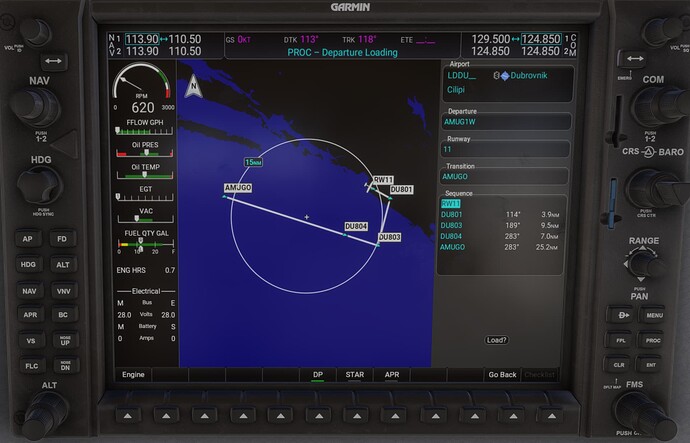Image resolution: width=690 pixels, height=443 pixels.
Task: Click the Dubrovnik airport symbol icon
Action: 504,76
